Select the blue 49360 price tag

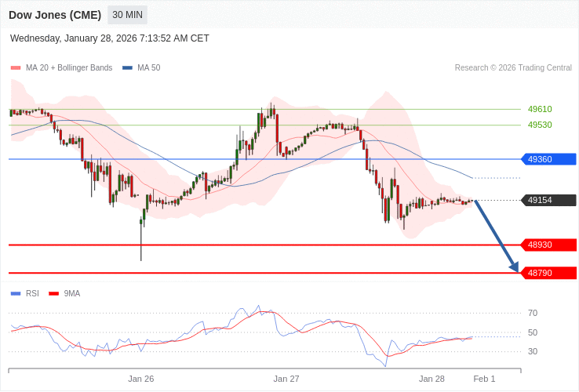548,159
